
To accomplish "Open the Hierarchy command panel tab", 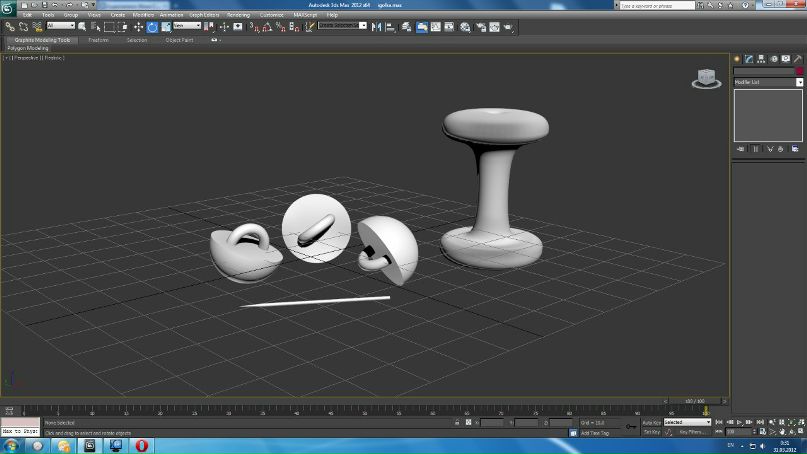I will click(761, 59).
